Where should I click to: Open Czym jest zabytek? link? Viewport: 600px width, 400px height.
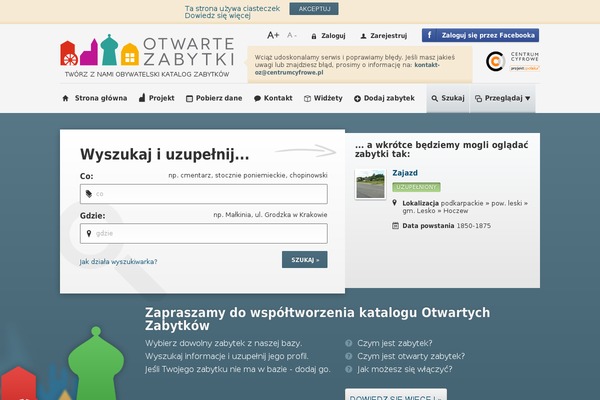pyautogui.click(x=395, y=343)
